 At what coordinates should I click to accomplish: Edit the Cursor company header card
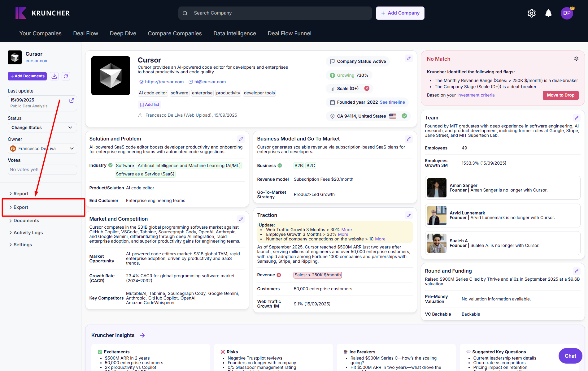click(409, 58)
